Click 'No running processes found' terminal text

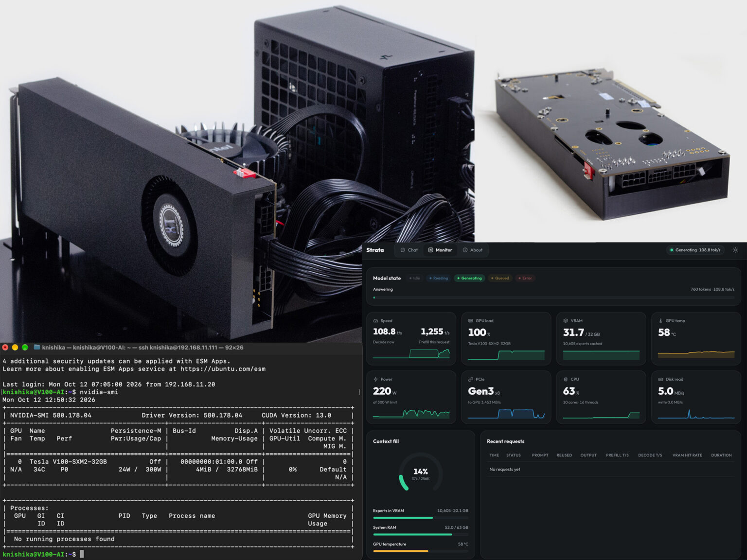click(x=64, y=539)
